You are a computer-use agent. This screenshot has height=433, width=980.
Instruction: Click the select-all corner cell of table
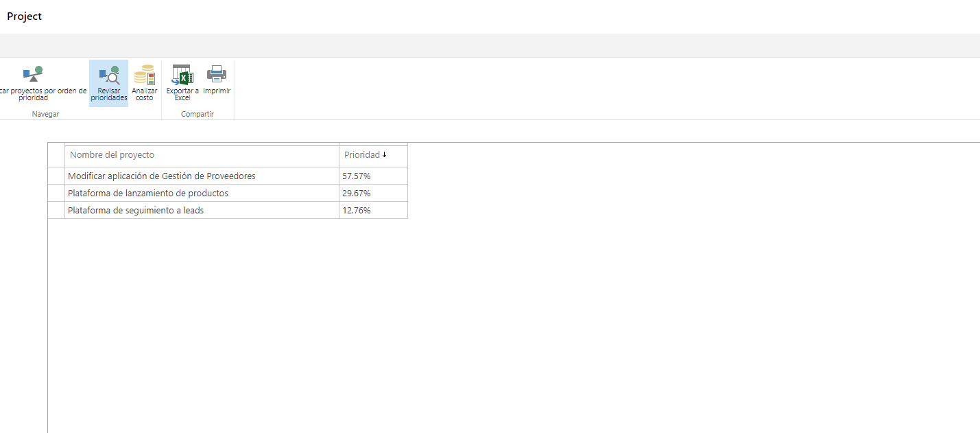(x=56, y=155)
